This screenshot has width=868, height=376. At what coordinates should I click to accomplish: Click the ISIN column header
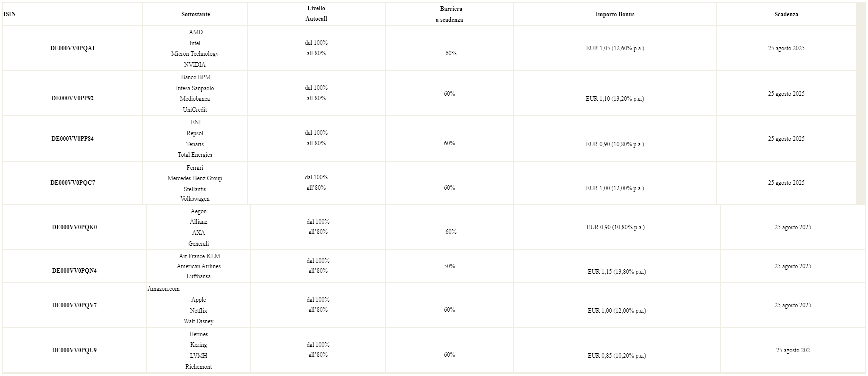[x=9, y=14]
